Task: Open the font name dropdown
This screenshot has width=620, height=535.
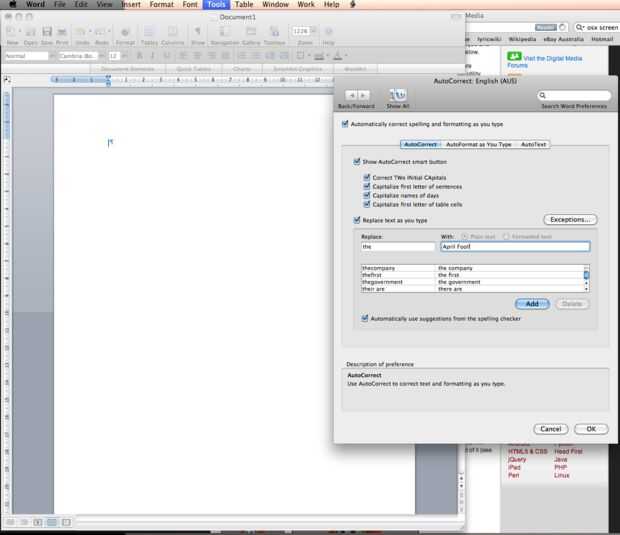Action: click(102, 56)
